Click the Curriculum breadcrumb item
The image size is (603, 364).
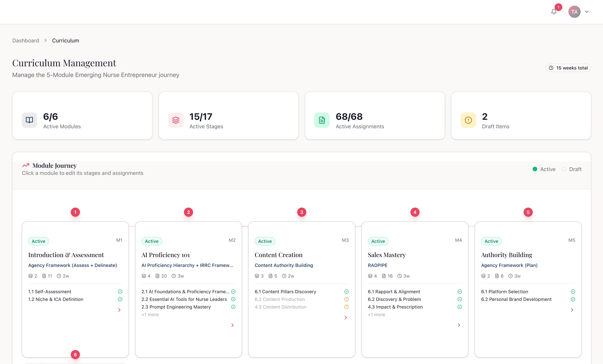click(x=66, y=41)
